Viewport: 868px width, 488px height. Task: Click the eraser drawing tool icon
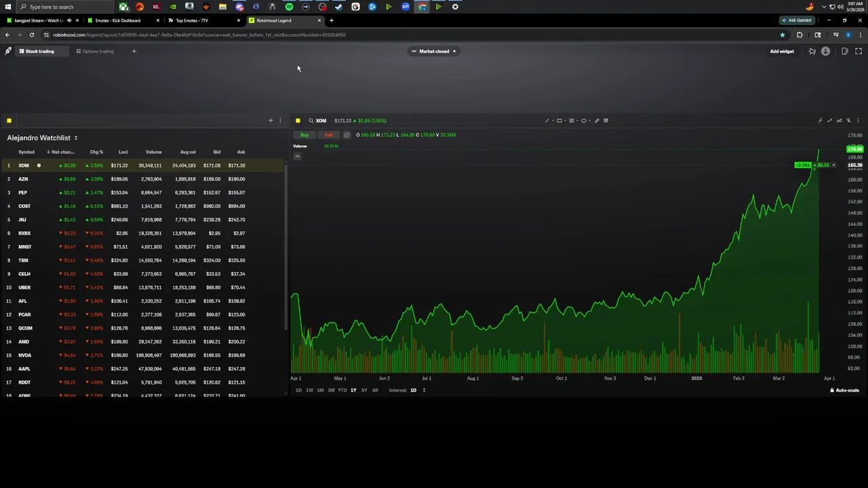coord(597,121)
